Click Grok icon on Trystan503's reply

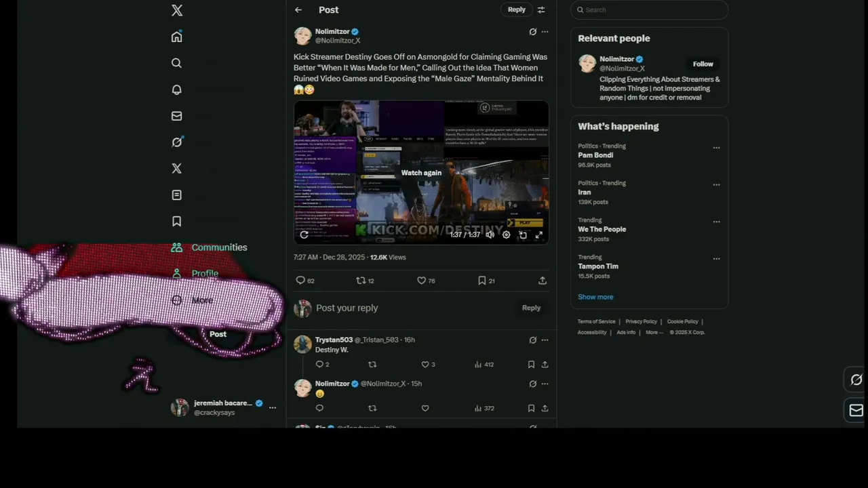click(x=532, y=340)
